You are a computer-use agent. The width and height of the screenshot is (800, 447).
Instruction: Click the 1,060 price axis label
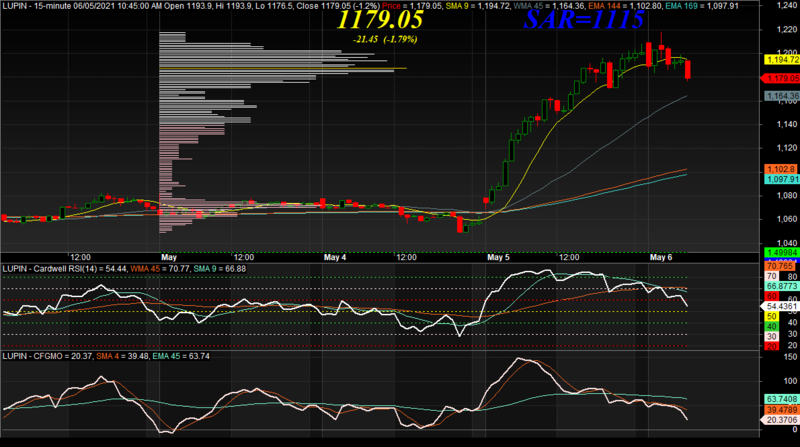[786, 219]
